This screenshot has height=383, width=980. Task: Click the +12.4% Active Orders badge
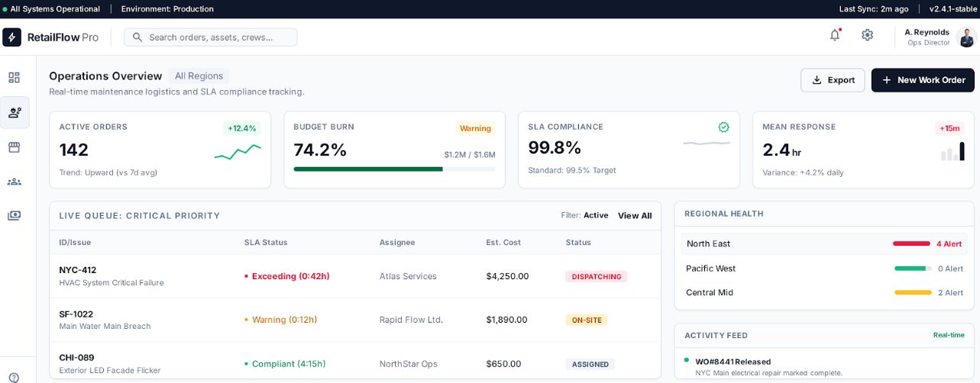point(242,128)
